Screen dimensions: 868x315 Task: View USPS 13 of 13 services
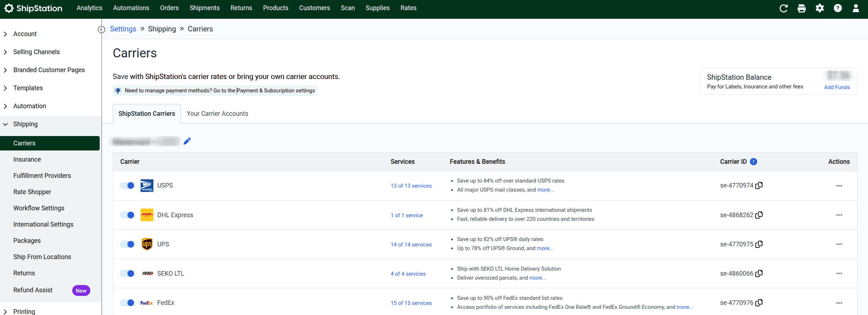coord(411,186)
